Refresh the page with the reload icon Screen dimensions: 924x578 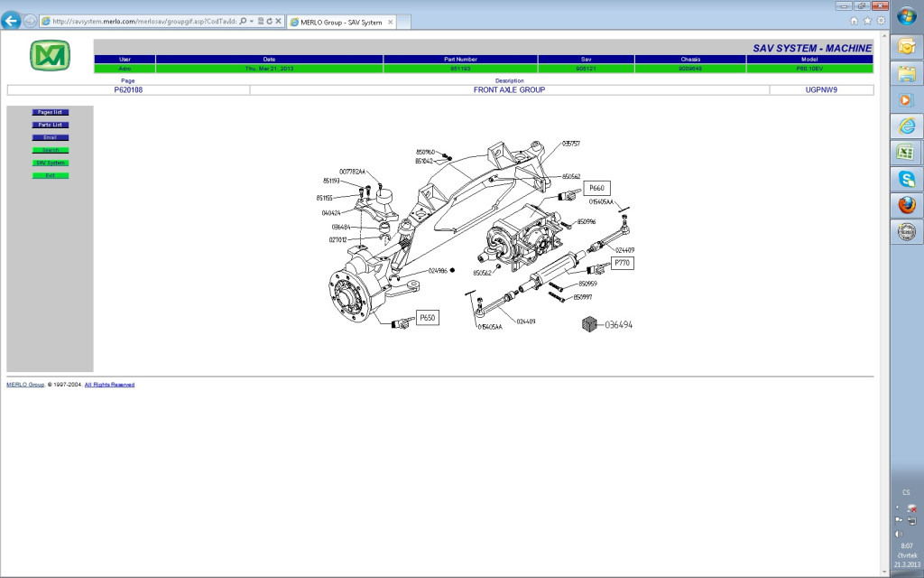(269, 22)
